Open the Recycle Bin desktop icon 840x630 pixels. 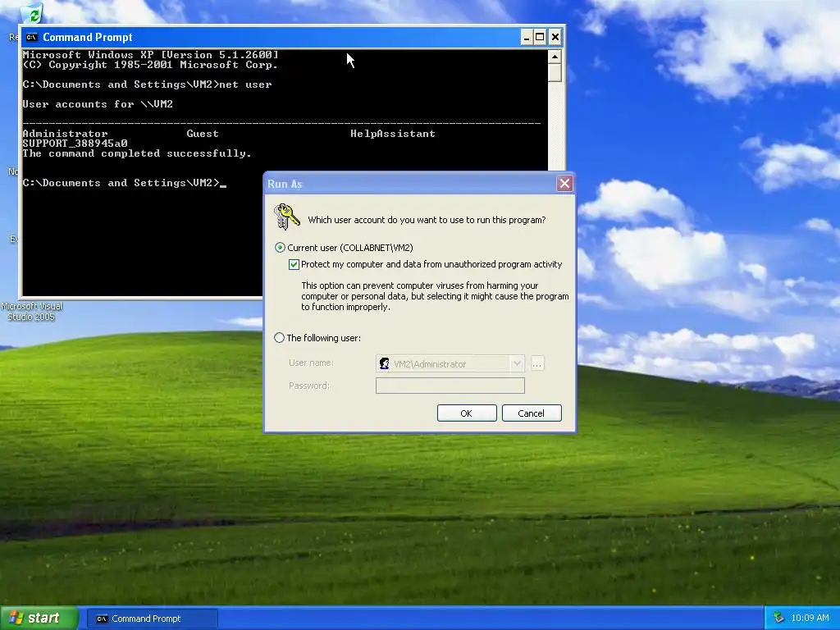pyautogui.click(x=32, y=13)
